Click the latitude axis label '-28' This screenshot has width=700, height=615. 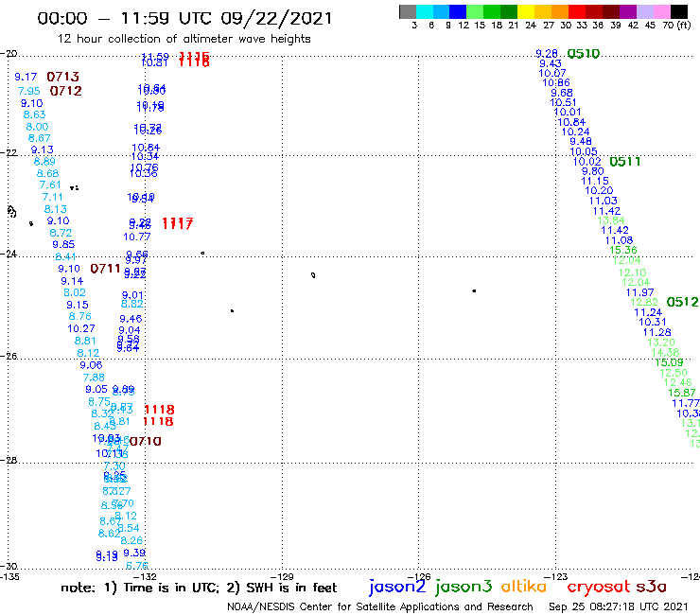coord(9,460)
